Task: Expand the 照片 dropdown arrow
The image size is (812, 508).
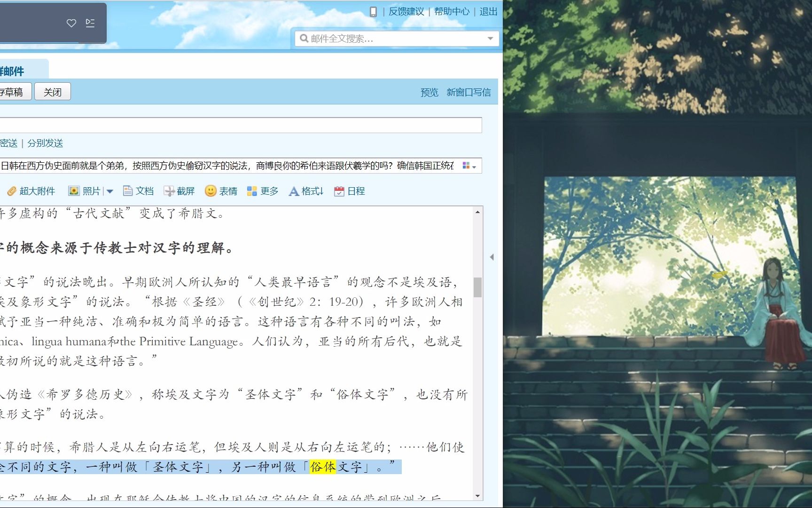Action: [109, 191]
